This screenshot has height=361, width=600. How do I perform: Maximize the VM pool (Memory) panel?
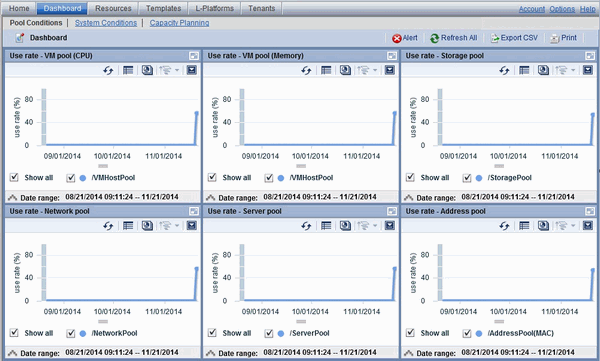(392, 56)
